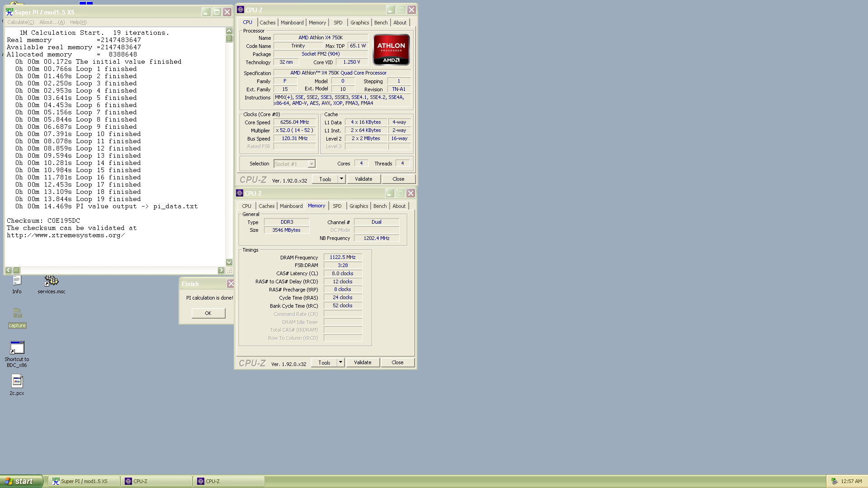Open the Windows Start menu
868x488 pixels.
tap(21, 481)
